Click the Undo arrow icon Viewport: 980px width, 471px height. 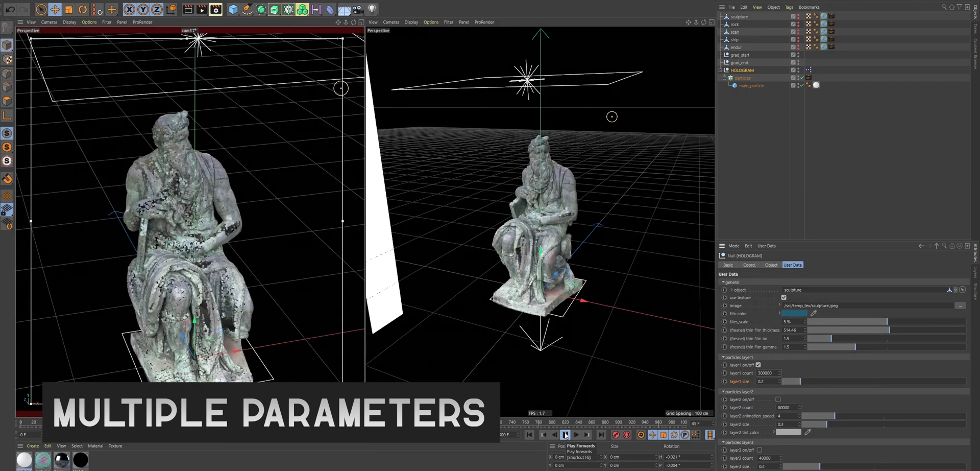(x=10, y=9)
